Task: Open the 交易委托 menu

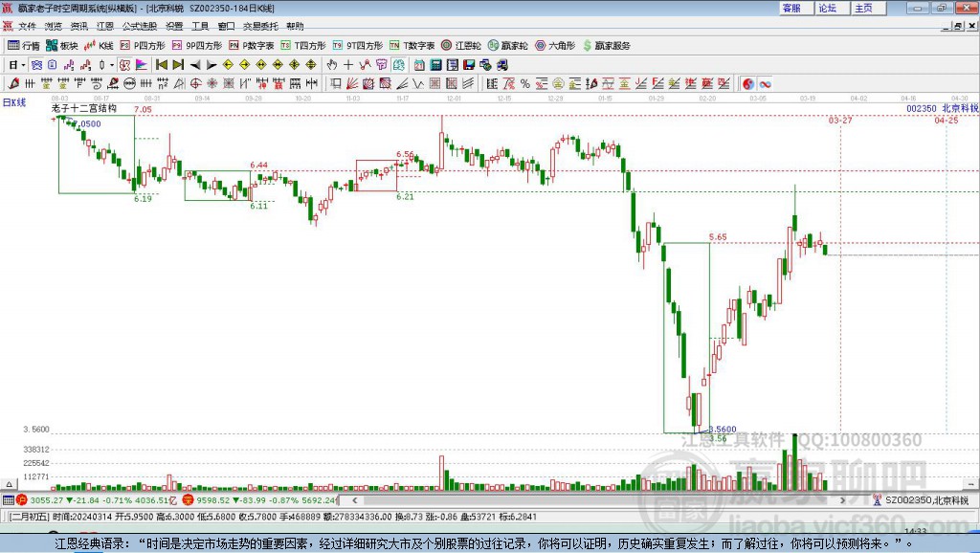Action: (x=260, y=26)
